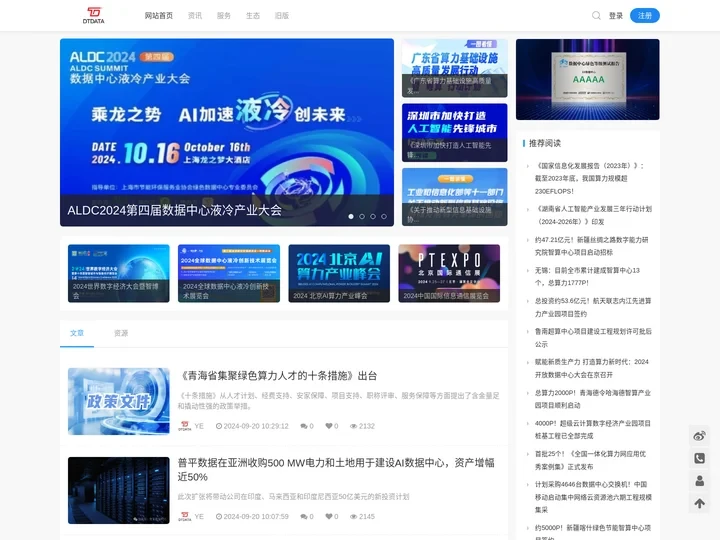Screen dimensions: 720x540
Task: Open the Weibo icon in floating sidebar
Action: coord(699,436)
